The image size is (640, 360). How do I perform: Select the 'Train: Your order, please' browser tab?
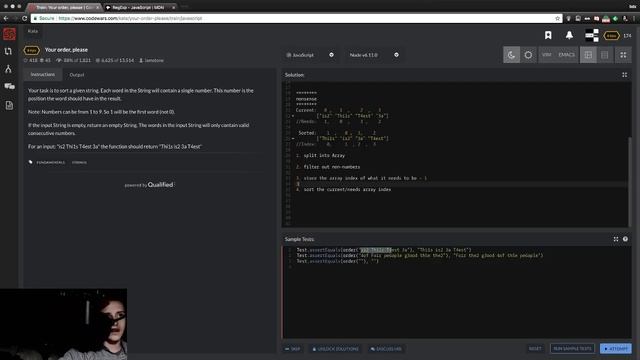[62, 7]
